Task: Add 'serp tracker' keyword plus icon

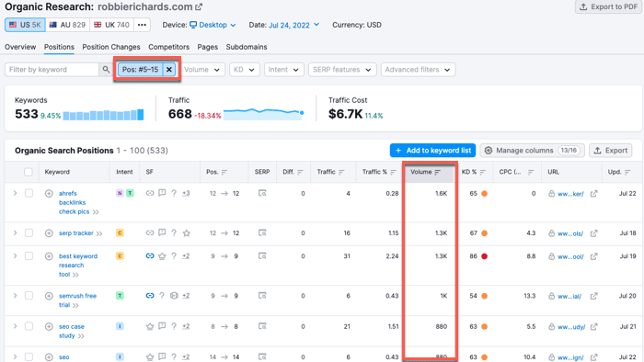Action: pyautogui.click(x=49, y=233)
